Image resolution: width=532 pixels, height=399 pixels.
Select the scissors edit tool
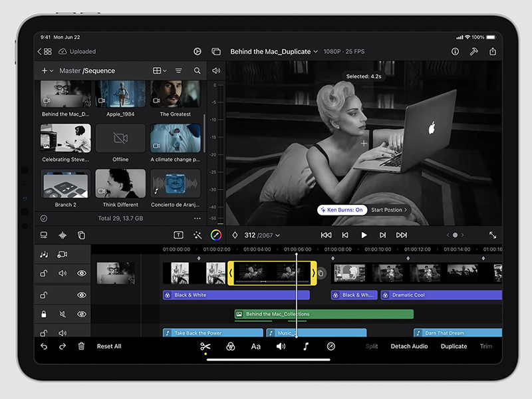(205, 346)
